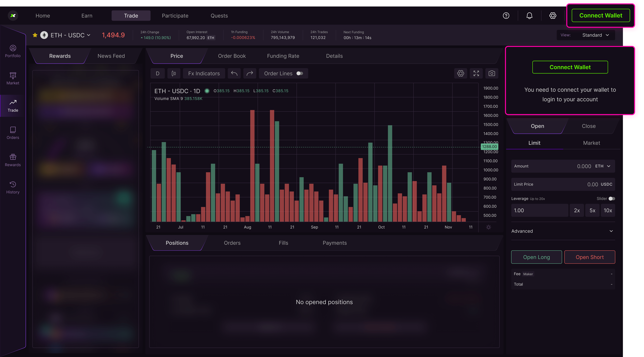Screen dimensions: 644x357
Task: Click the app logo in top-left corner
Action: point(13,15)
